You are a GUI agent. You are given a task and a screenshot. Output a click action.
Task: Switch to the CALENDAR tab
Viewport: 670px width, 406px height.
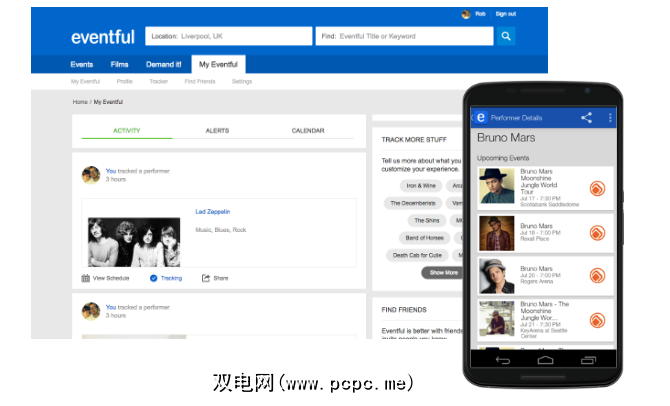(x=308, y=131)
